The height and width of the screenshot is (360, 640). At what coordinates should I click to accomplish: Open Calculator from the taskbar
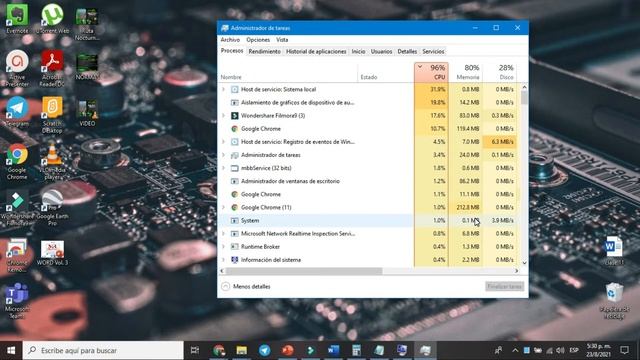pos(356,350)
